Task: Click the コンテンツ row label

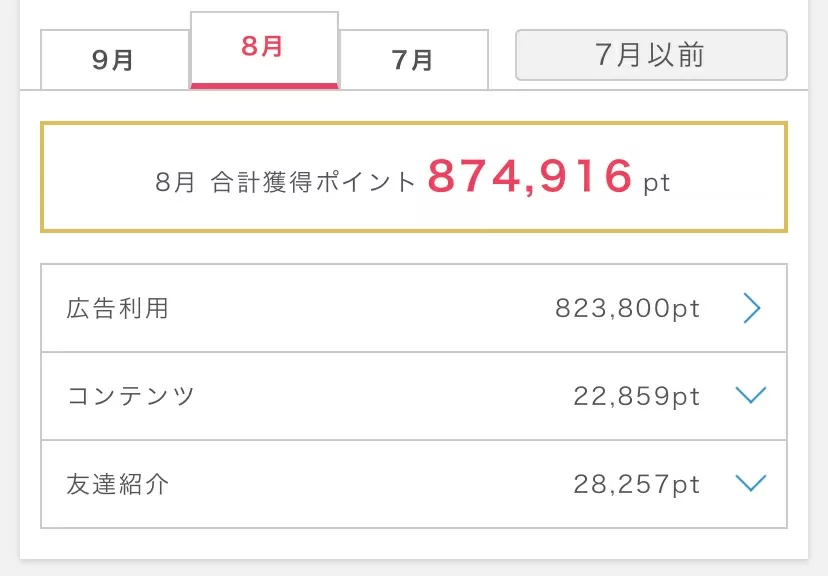Action: pos(131,395)
